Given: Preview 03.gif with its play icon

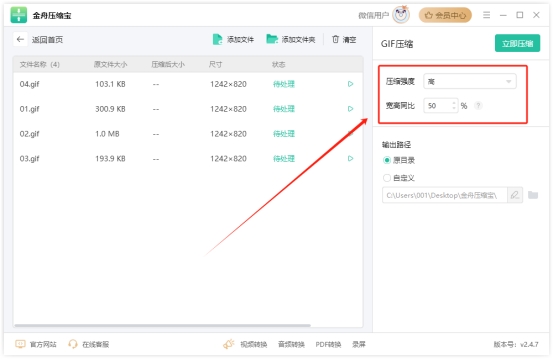Looking at the screenshot, I should point(350,158).
